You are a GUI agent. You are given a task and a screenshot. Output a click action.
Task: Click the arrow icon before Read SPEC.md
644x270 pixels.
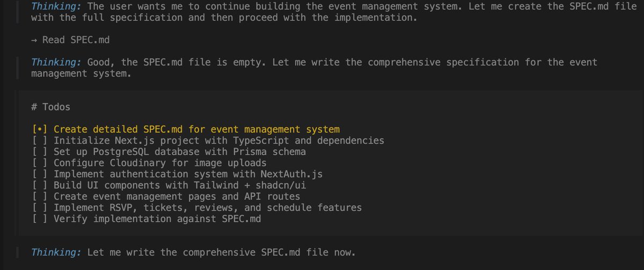click(x=34, y=40)
